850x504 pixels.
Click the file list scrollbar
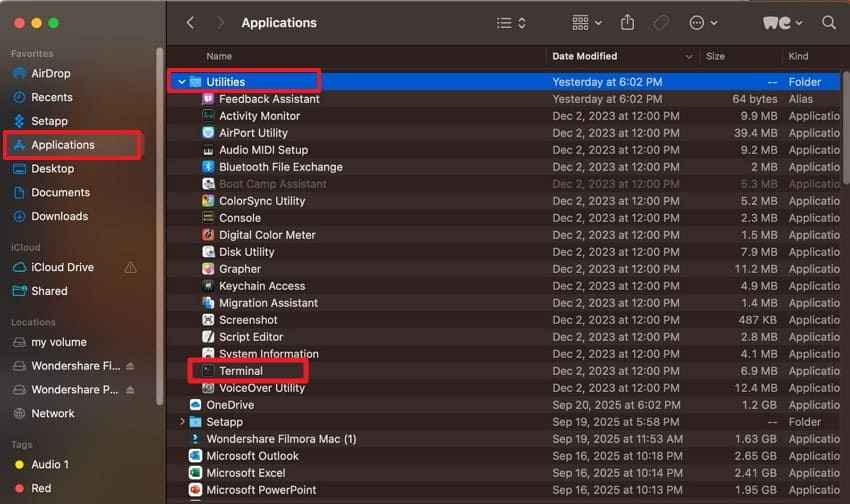pyautogui.click(x=846, y=127)
